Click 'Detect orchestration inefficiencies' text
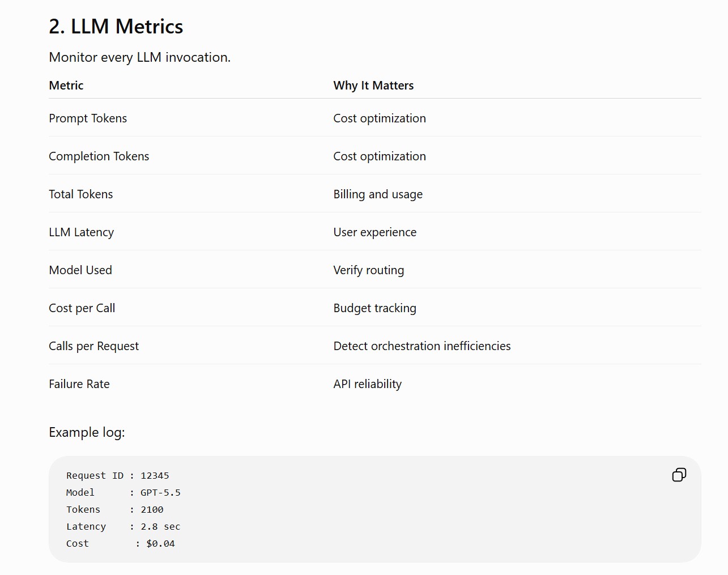 point(422,346)
